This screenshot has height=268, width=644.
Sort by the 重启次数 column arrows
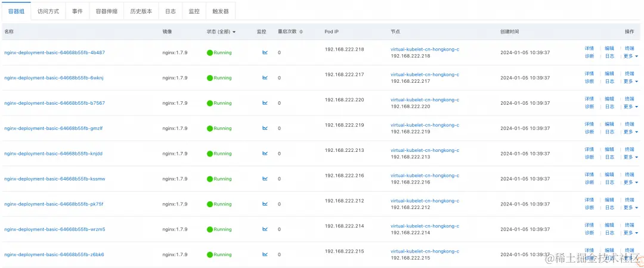[301, 32]
